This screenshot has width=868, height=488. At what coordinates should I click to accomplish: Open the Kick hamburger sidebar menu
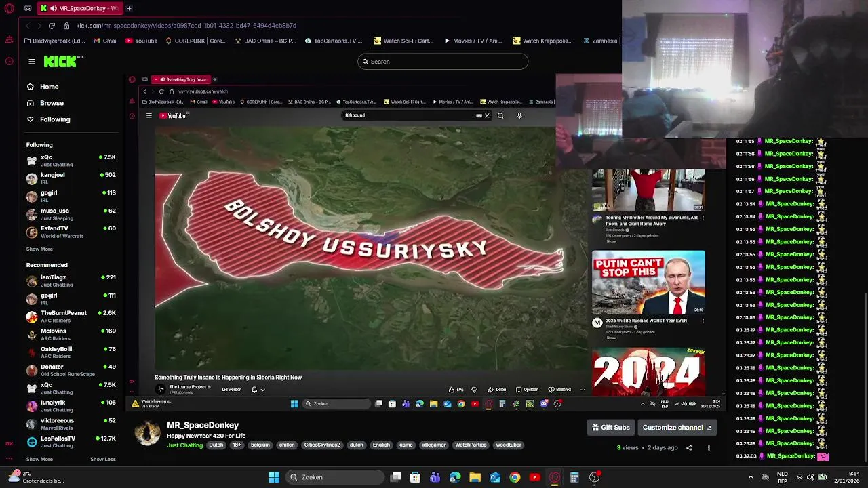pos(32,62)
